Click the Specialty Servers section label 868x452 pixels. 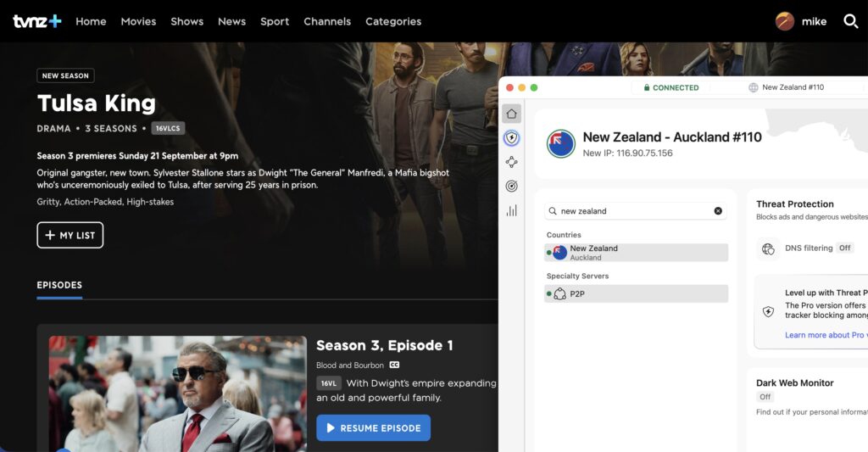(x=577, y=276)
